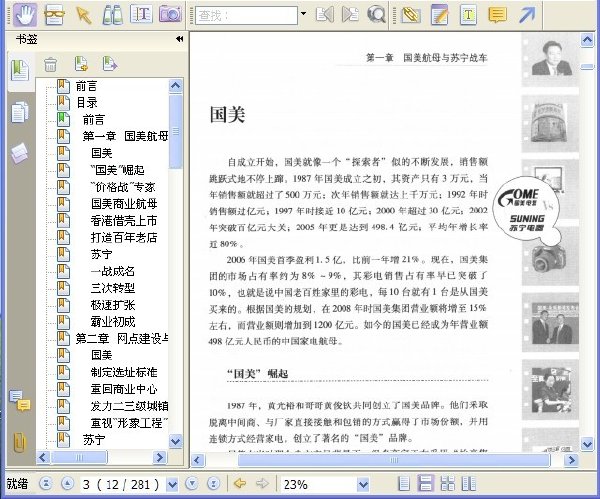Open bookmark "国美"崛起

(117, 170)
